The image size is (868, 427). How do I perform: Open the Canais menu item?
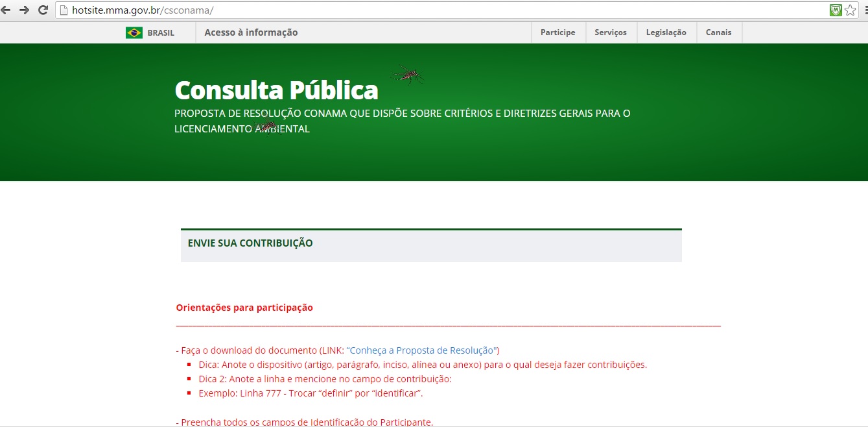[x=718, y=32]
